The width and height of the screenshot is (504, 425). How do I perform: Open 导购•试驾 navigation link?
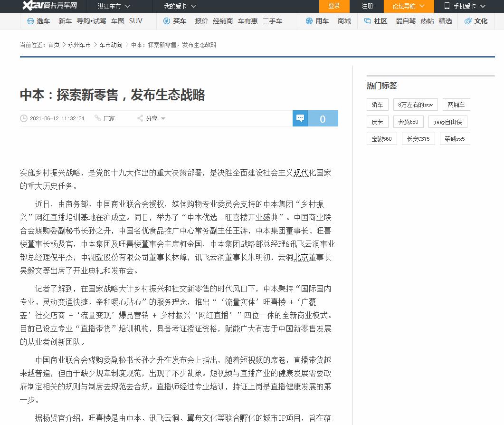pyautogui.click(x=91, y=21)
